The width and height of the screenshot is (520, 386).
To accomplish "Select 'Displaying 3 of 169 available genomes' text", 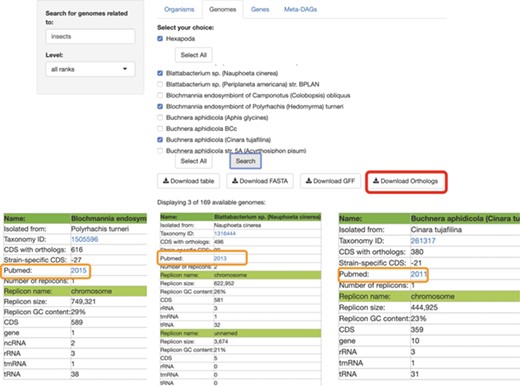I will point(211,202).
